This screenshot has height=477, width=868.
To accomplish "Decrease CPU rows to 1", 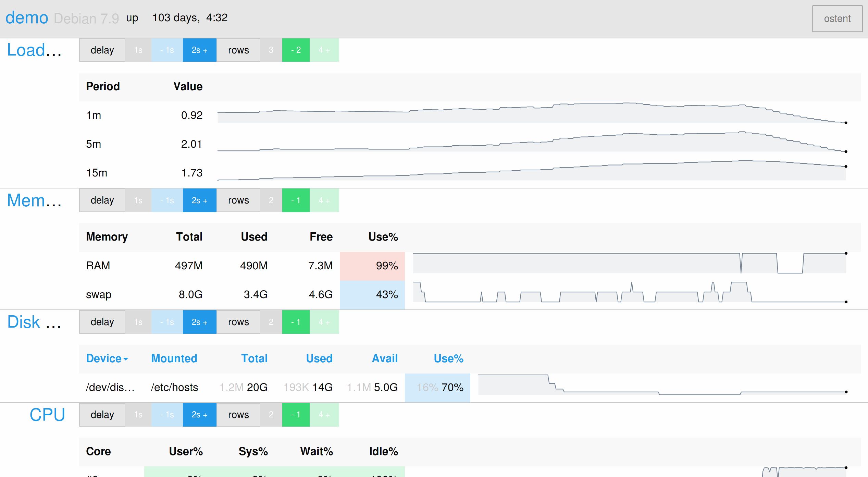I will coord(296,415).
